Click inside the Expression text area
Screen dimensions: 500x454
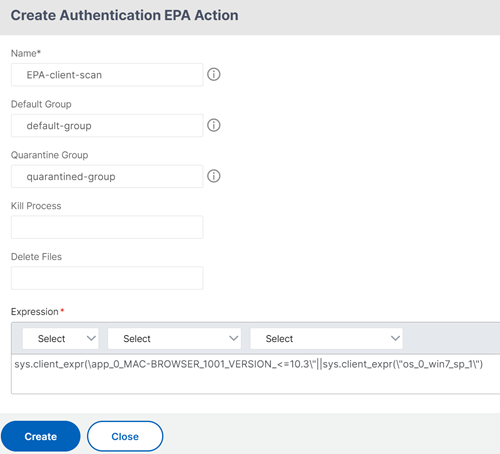tap(256, 374)
